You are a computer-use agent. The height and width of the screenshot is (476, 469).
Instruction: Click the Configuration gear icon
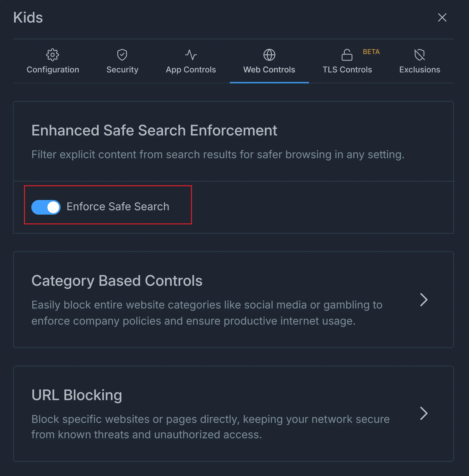click(x=53, y=55)
